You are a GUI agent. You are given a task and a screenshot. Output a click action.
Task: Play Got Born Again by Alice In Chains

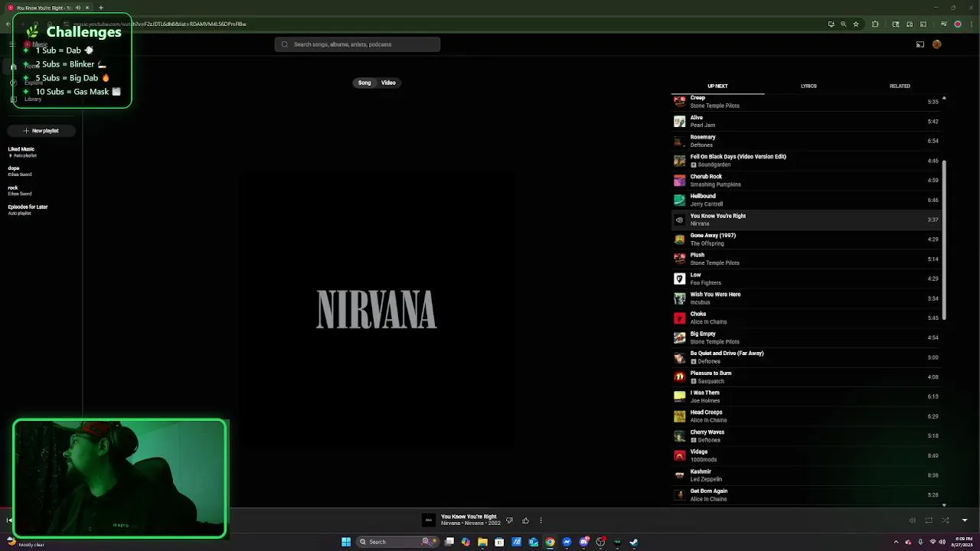[x=808, y=494]
